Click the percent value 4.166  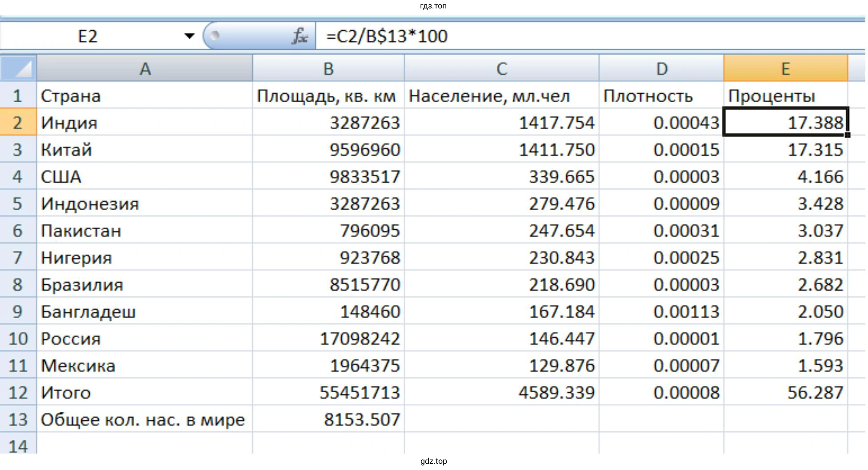point(786,177)
